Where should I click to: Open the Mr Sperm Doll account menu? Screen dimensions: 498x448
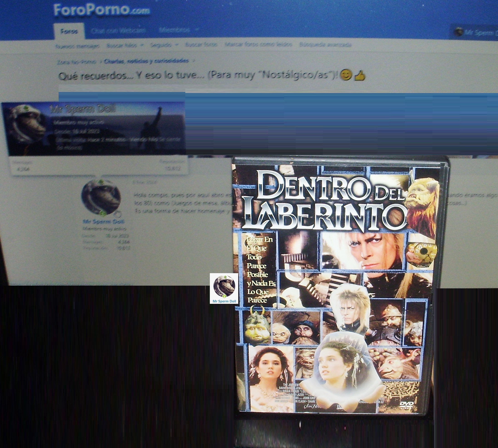(476, 32)
